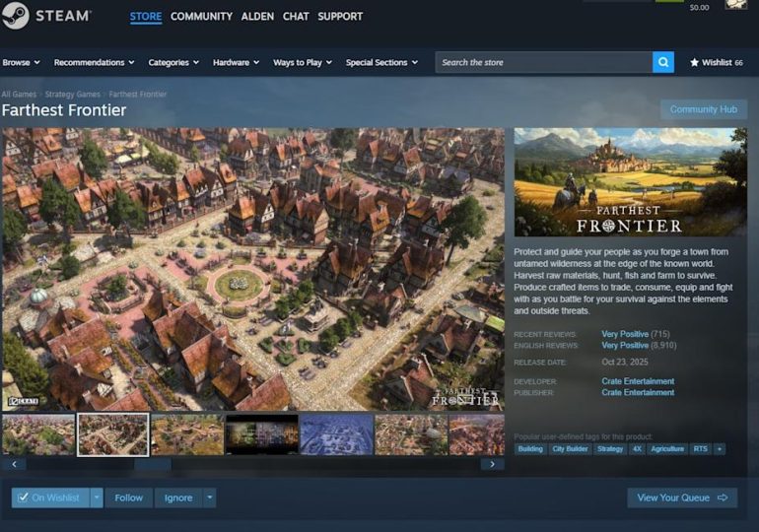This screenshot has width=759, height=532.
Task: Open the Crate Entertainment developer link
Action: [638, 381]
